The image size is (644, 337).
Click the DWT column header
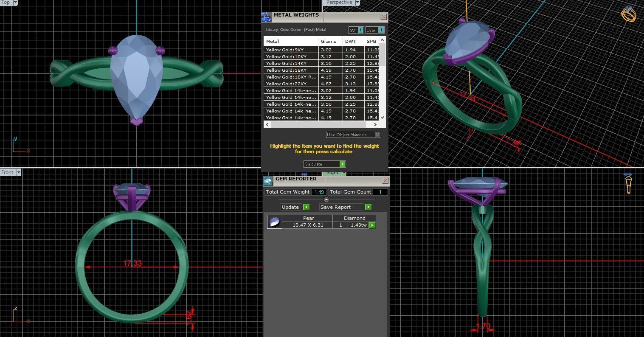pyautogui.click(x=353, y=41)
